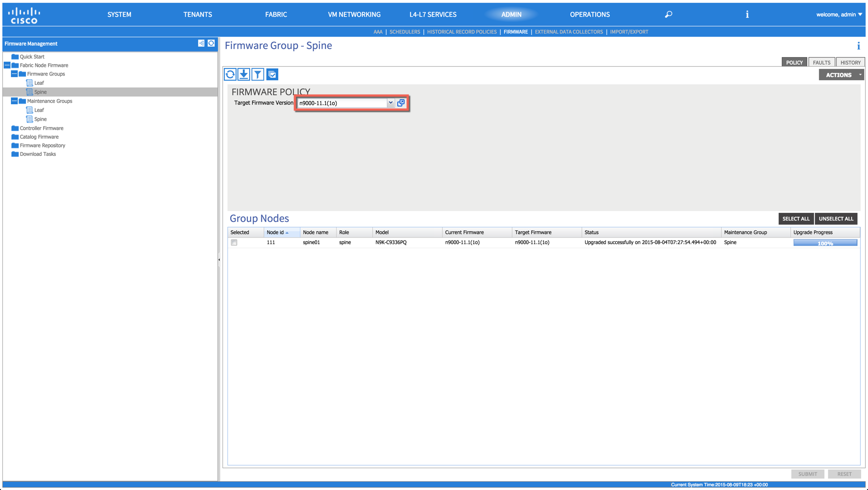The image size is (868, 490).
Task: Click the Leaf maintenance group document icon
Action: click(29, 110)
